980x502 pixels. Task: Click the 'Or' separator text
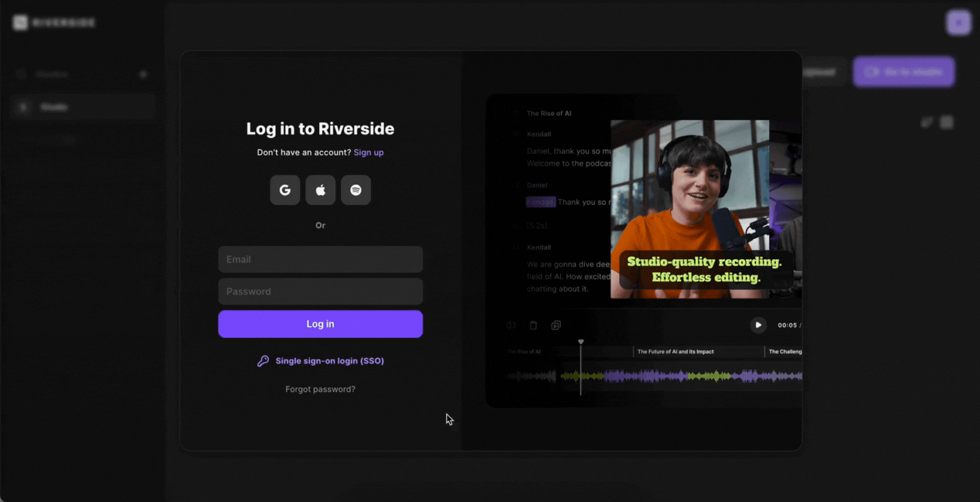(321, 226)
